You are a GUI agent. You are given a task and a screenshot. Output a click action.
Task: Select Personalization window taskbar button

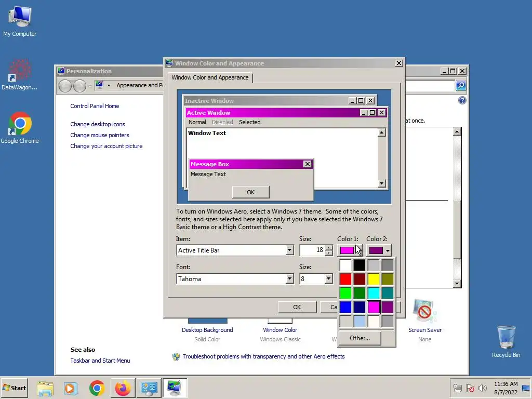(x=175, y=388)
